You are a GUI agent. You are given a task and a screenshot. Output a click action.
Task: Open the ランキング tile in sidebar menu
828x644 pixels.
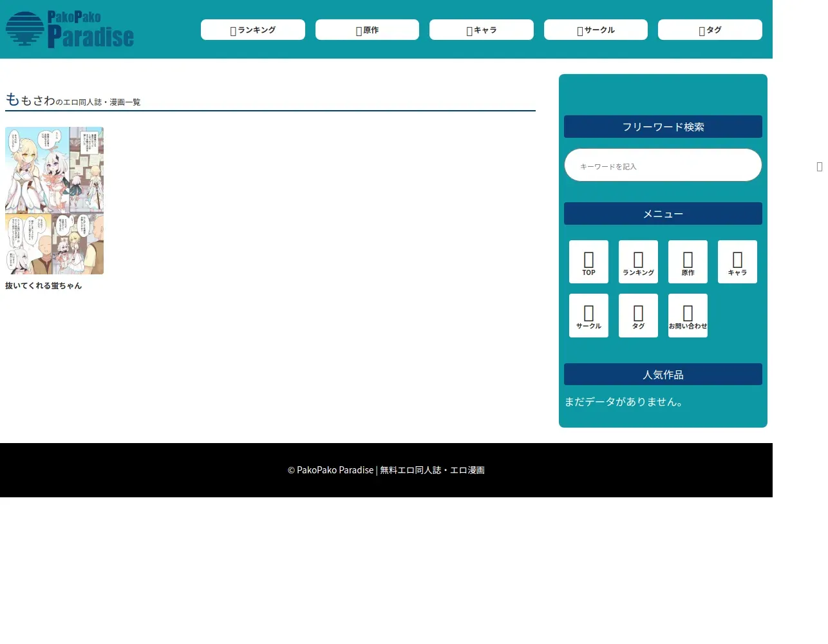pos(638,262)
